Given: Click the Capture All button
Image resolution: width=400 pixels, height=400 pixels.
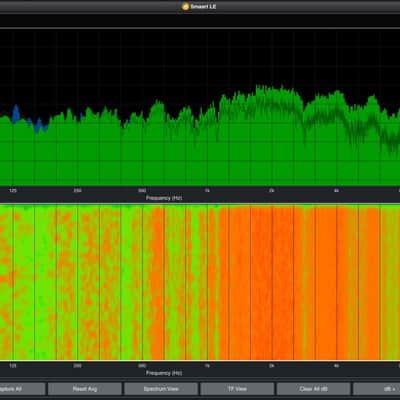Looking at the screenshot, I should [22, 389].
